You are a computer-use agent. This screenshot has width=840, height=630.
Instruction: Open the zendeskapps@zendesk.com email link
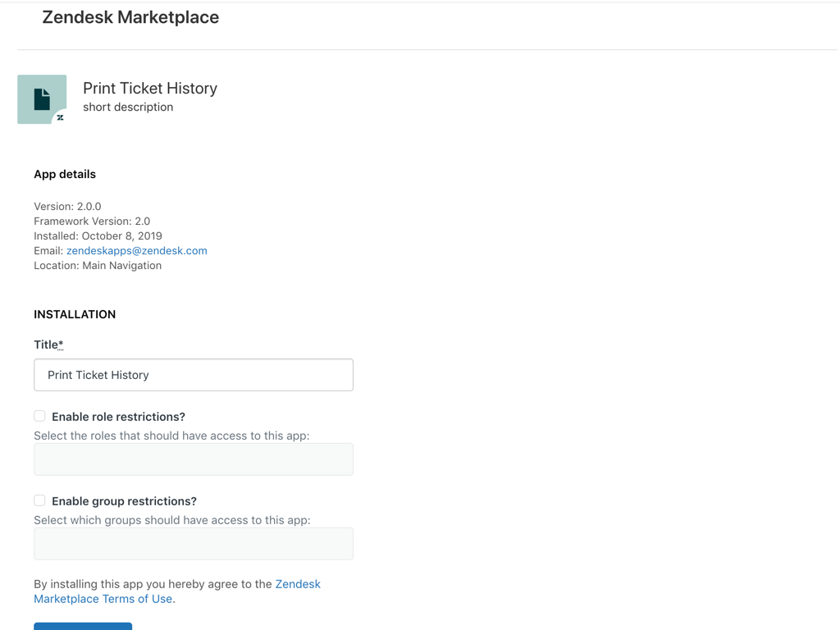click(136, 251)
